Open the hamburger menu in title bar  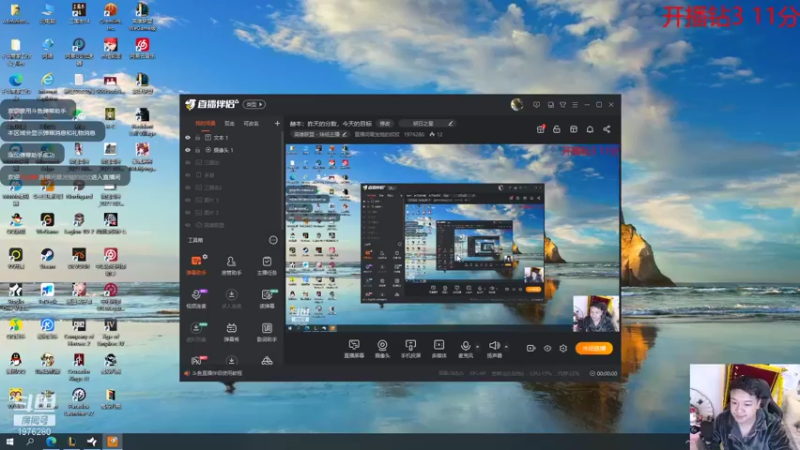point(575,105)
